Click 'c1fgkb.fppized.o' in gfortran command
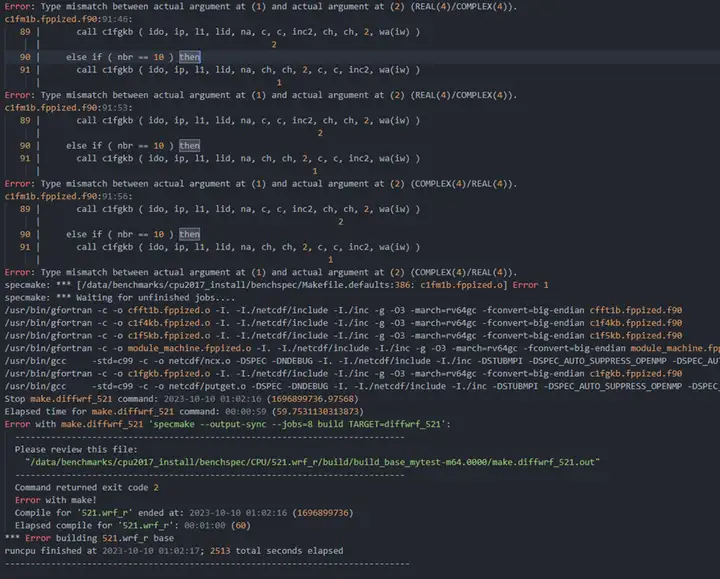 169,373
